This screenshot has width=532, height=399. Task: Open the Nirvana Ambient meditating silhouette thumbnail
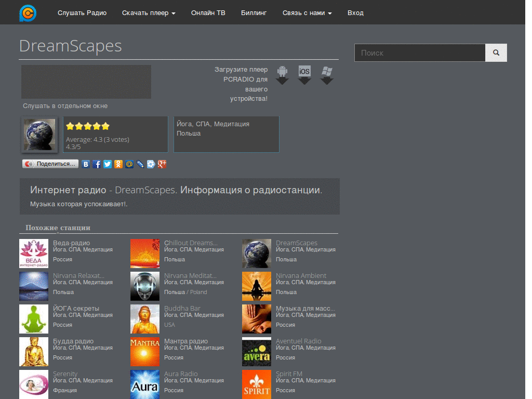coord(257,286)
